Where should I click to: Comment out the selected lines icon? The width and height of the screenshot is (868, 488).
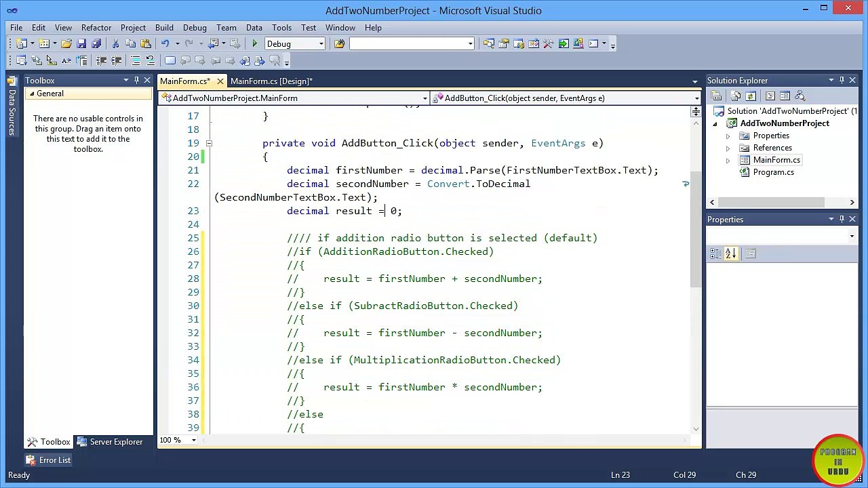tap(136, 60)
